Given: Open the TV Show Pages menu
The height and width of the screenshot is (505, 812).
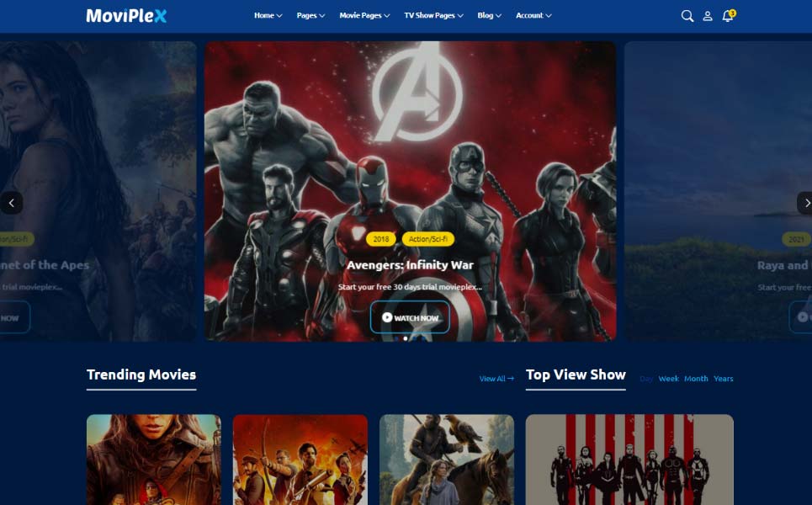Looking at the screenshot, I should (433, 15).
